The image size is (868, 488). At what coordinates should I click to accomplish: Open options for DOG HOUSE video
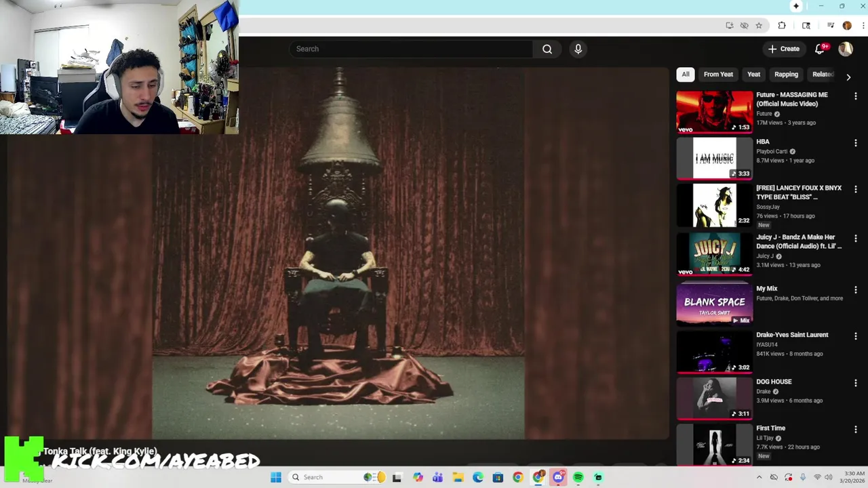pos(856,383)
